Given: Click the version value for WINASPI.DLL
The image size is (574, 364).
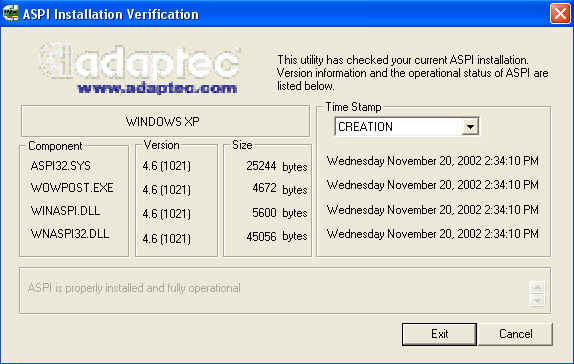Looking at the screenshot, I should [167, 213].
